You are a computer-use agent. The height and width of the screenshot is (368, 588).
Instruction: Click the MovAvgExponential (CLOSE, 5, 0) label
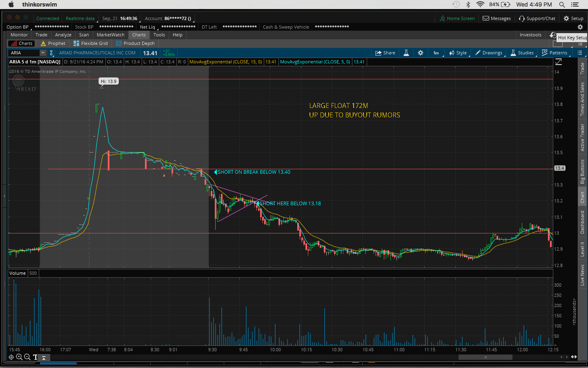[x=315, y=62]
